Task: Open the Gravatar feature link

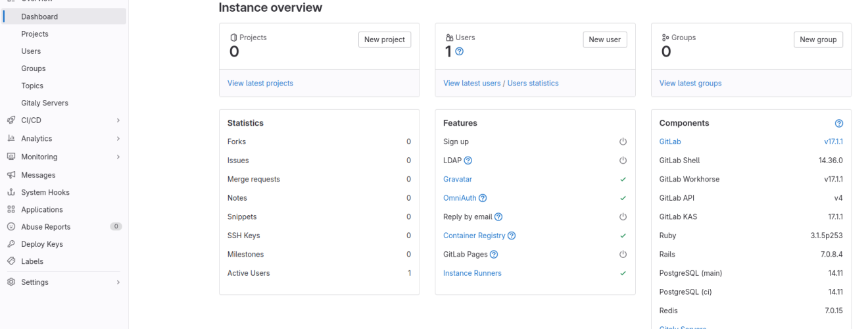Action: (x=458, y=179)
